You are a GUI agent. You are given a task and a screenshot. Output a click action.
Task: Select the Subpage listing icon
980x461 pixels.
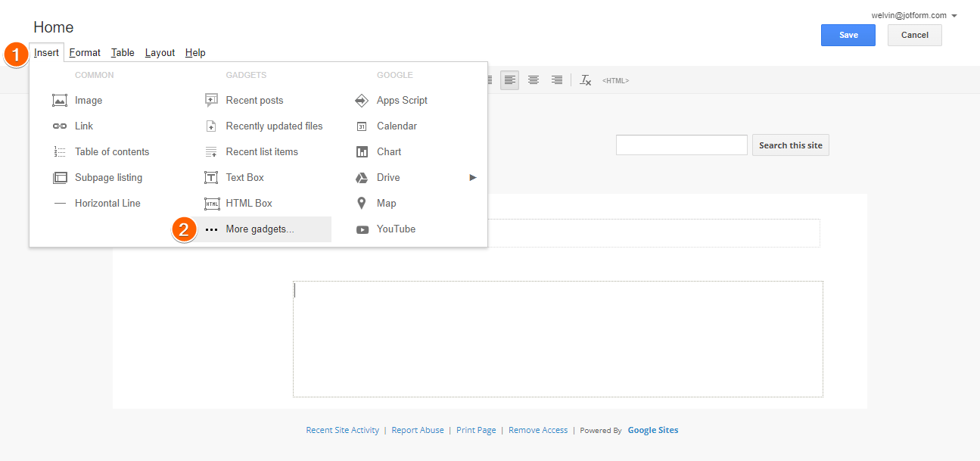pyautogui.click(x=60, y=177)
